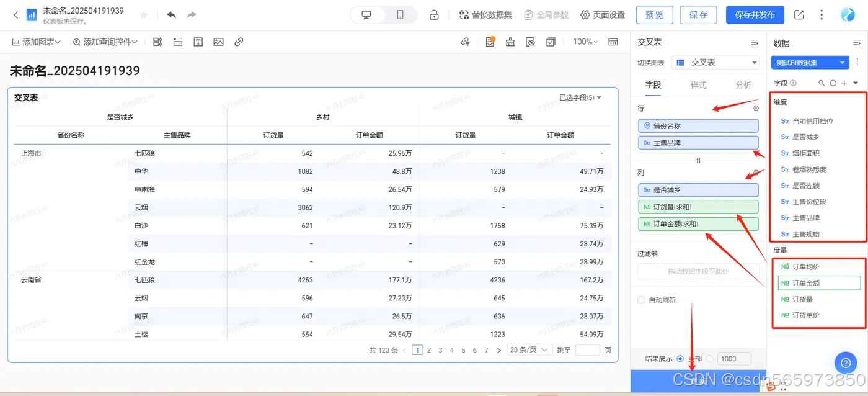Screen dimensions: 868x396
Task: Open the 交叉表 panel menu icon
Action: coord(755,43)
